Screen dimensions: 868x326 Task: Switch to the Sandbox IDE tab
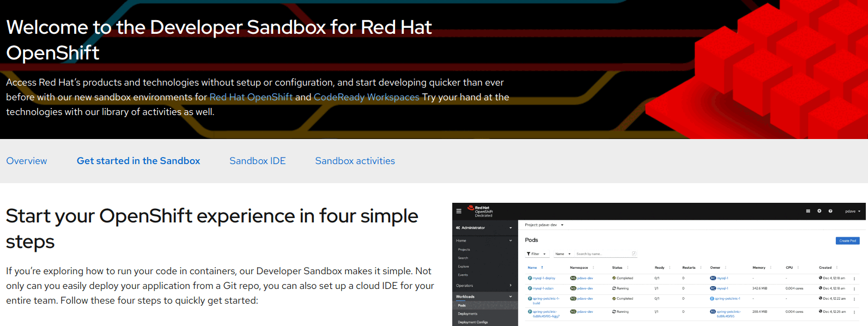click(257, 161)
